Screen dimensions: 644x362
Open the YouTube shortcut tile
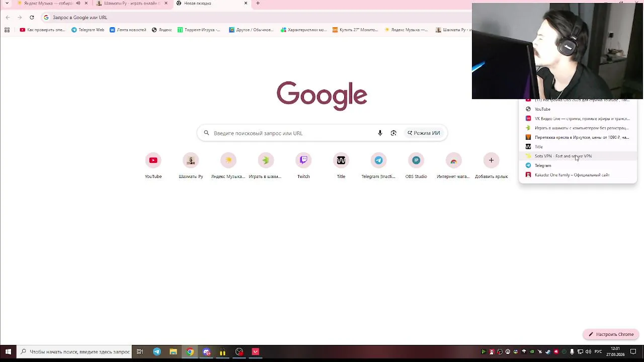click(153, 166)
